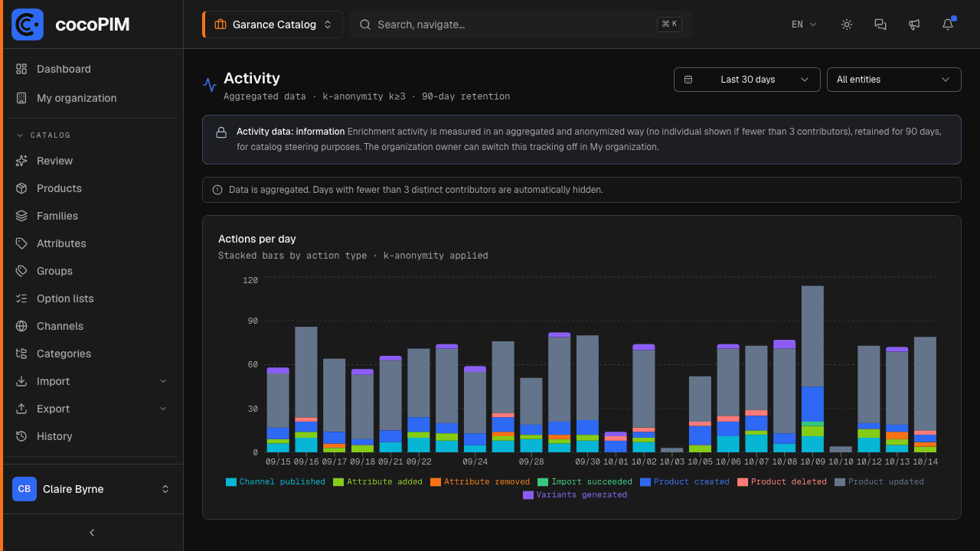
Task: Open the EN language dropdown
Action: [804, 24]
